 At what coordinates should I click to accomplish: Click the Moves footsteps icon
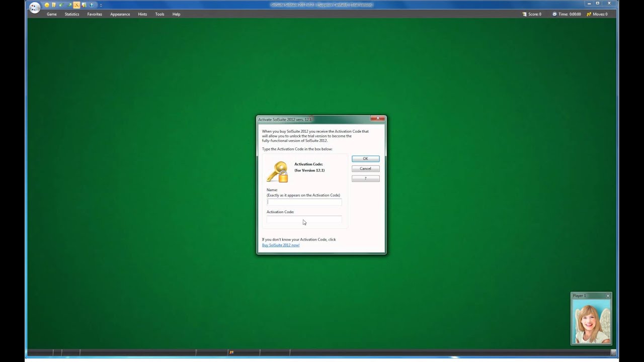589,14
